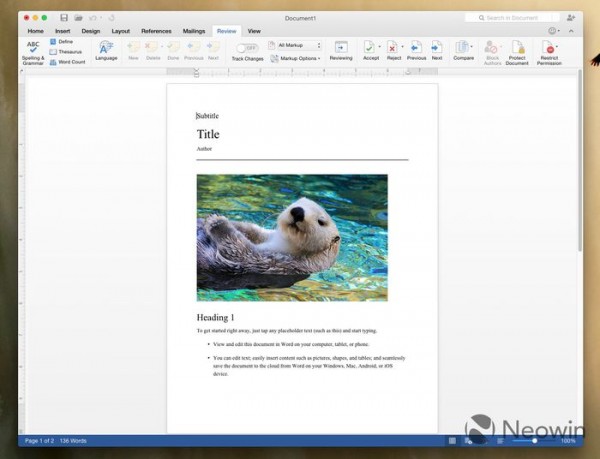Redo the last action
The height and width of the screenshot is (459, 600).
coord(112,18)
